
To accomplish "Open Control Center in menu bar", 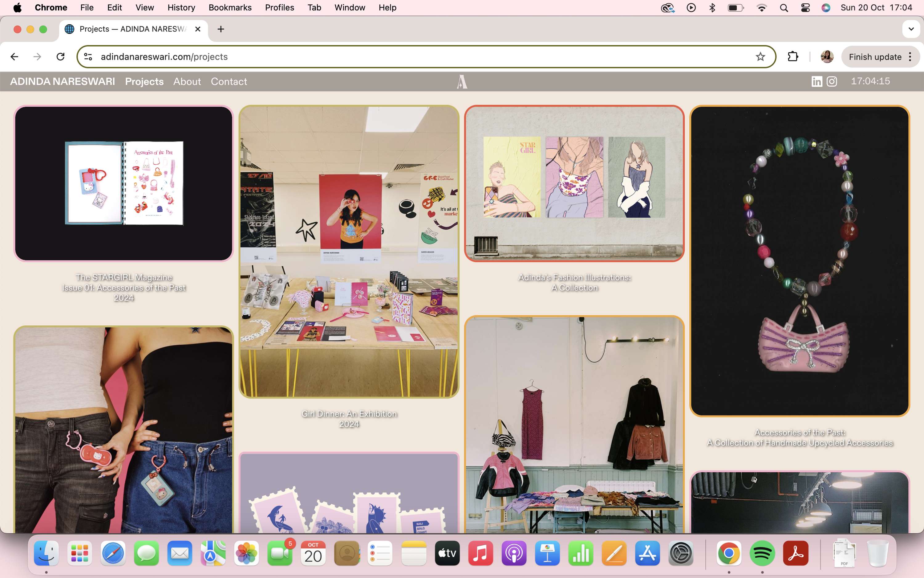I will (805, 8).
